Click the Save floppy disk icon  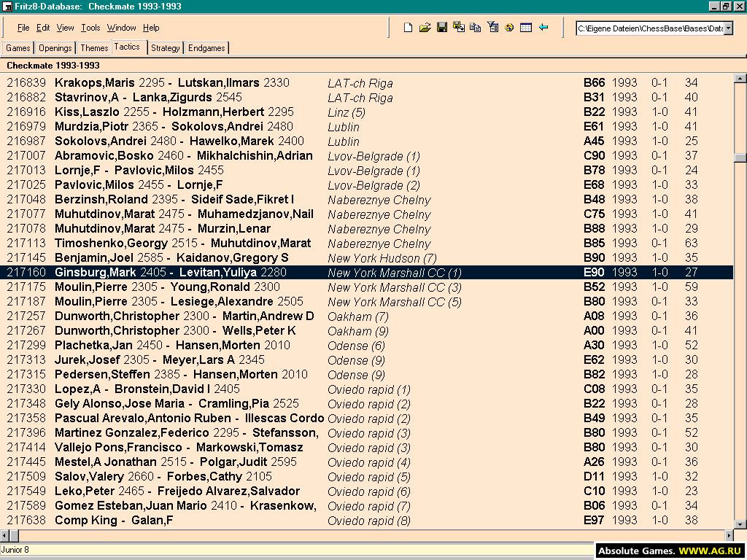click(x=442, y=28)
